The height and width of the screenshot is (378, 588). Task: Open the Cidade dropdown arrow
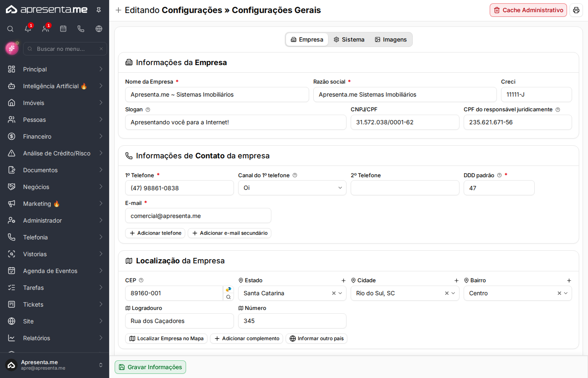tap(453, 293)
